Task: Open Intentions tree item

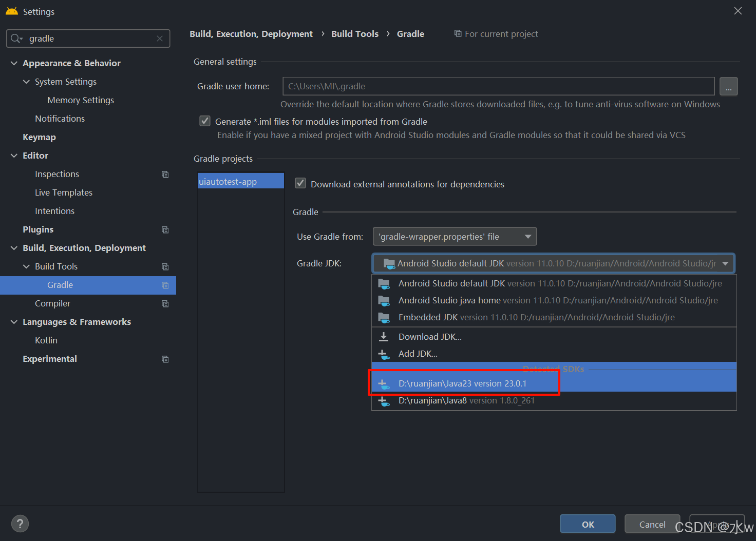Action: [54, 211]
